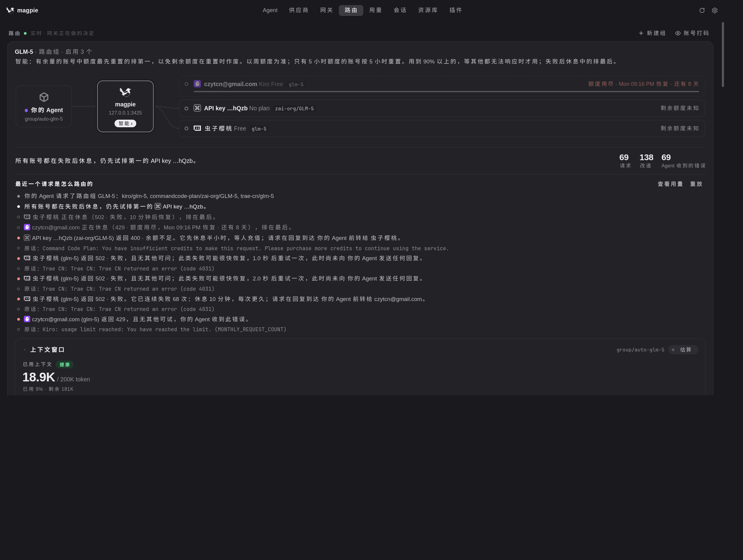Switch to the Agent tab
The image size is (743, 560).
270,10
